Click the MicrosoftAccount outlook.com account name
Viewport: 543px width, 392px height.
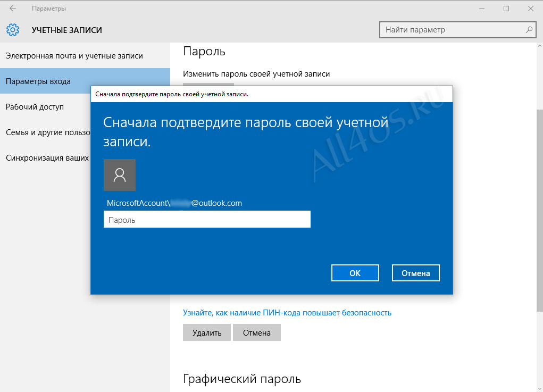click(x=174, y=203)
